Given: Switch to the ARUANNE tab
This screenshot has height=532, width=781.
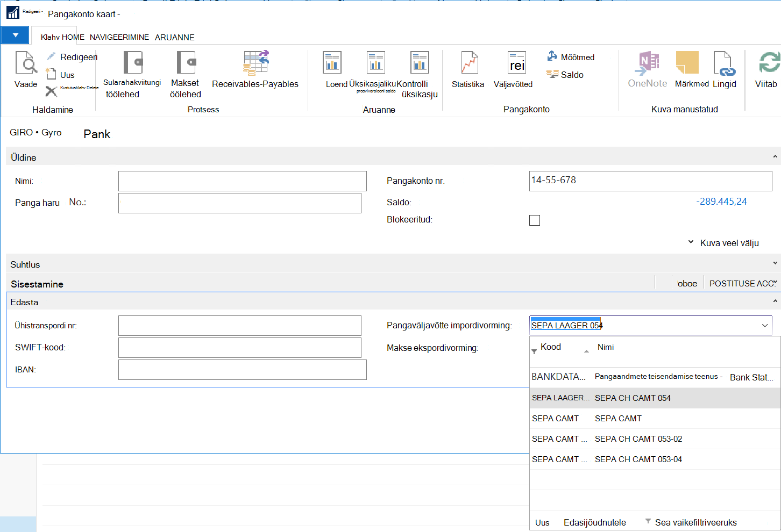Looking at the screenshot, I should click(x=175, y=37).
